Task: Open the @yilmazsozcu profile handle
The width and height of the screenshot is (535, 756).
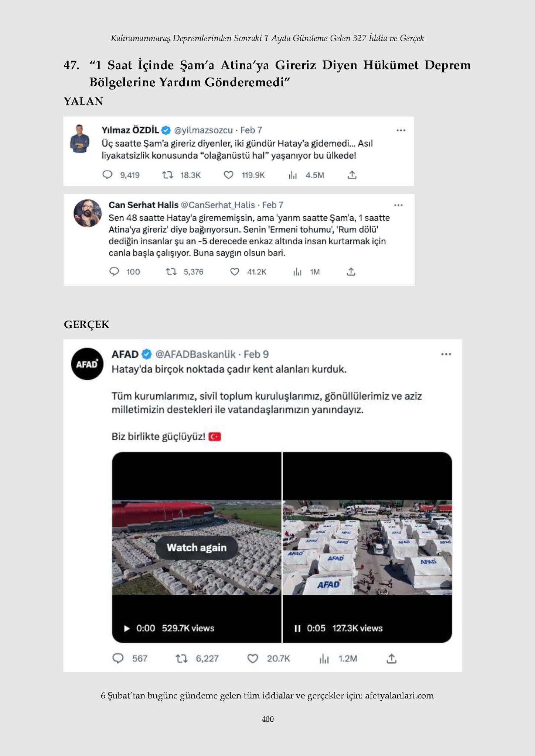Action: (x=203, y=130)
